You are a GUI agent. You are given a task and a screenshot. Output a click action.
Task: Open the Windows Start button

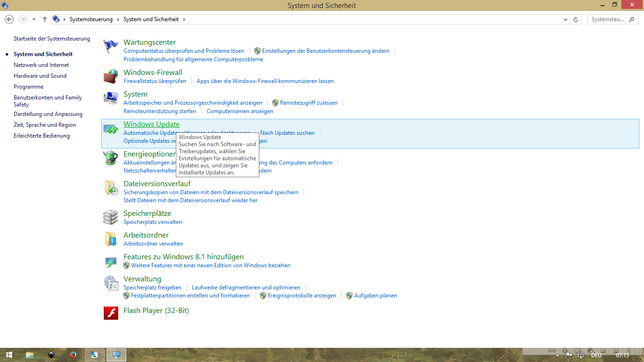coord(9,355)
